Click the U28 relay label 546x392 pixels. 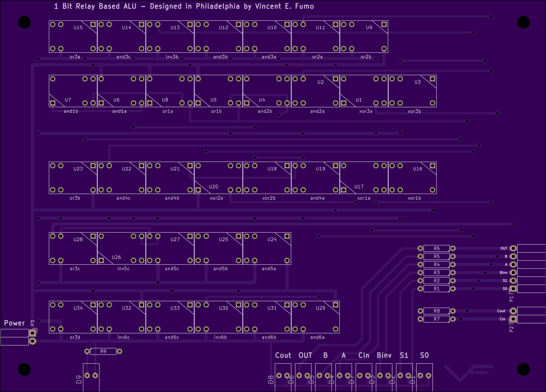pos(78,240)
